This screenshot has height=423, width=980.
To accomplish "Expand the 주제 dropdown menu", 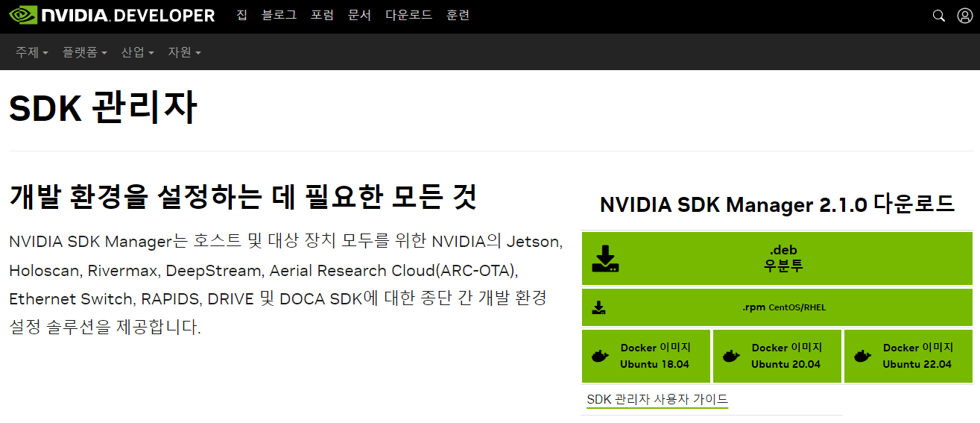I will click(x=32, y=52).
